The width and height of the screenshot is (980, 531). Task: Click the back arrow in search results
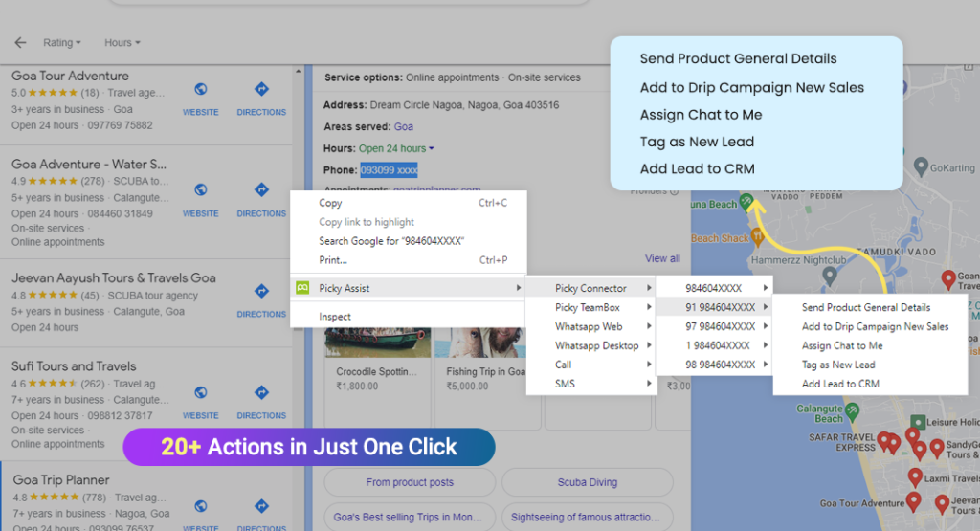coord(21,42)
